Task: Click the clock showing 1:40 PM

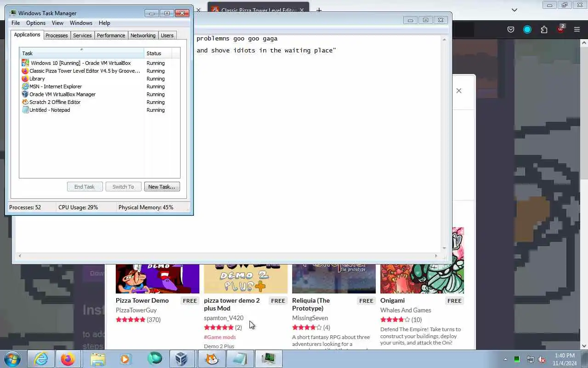Action: coord(565,356)
